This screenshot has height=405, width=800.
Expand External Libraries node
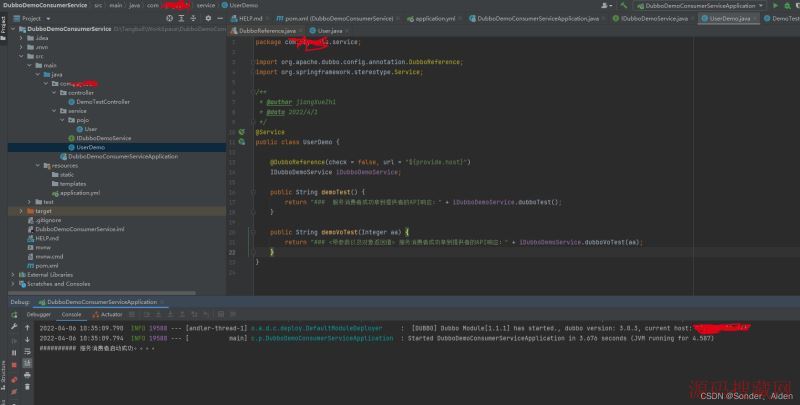[x=13, y=275]
